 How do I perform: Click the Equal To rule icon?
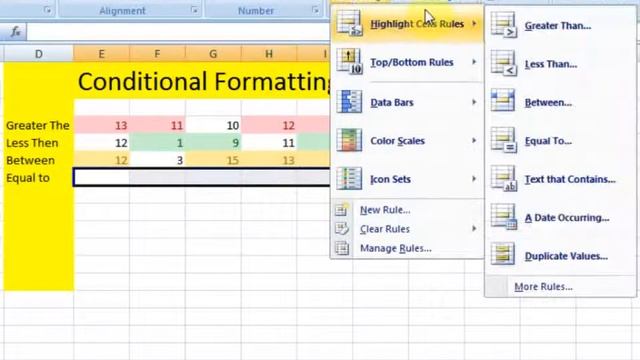click(x=504, y=140)
